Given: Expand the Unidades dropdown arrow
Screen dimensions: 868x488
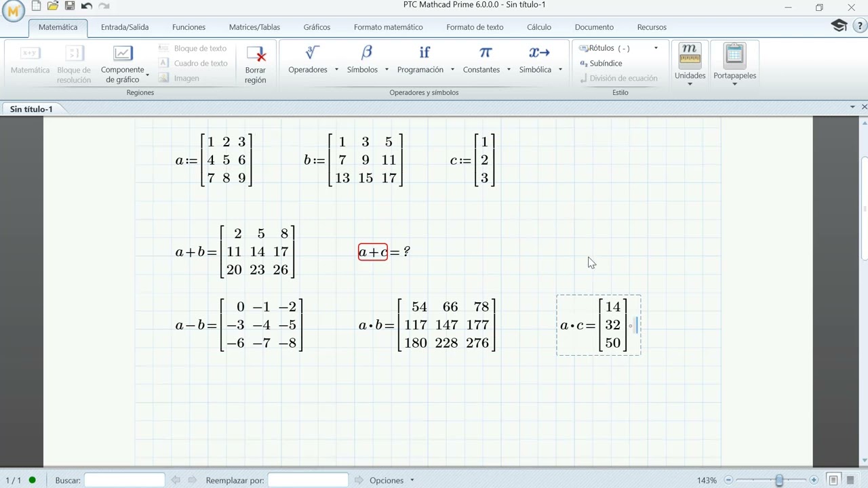Looking at the screenshot, I should pos(690,84).
